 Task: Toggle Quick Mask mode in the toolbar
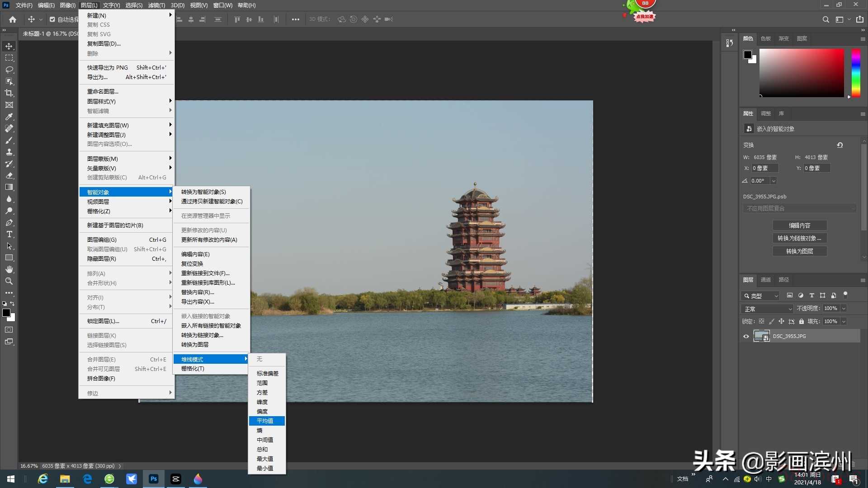pos(9,330)
